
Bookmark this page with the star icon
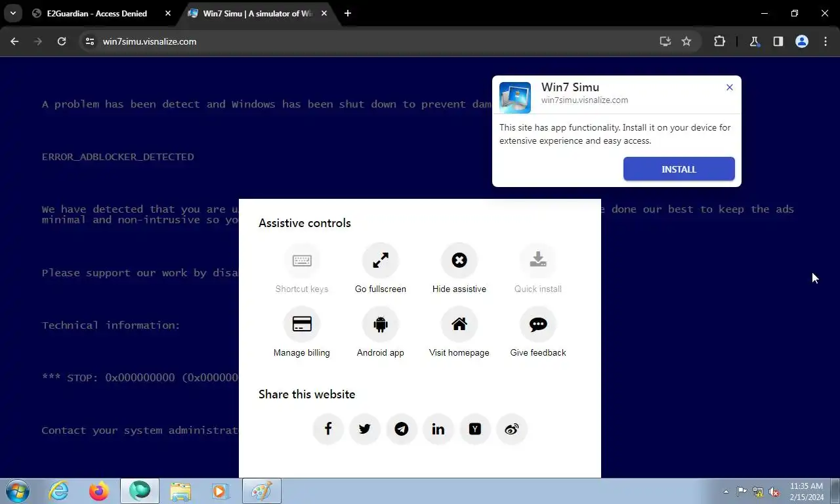click(x=686, y=41)
